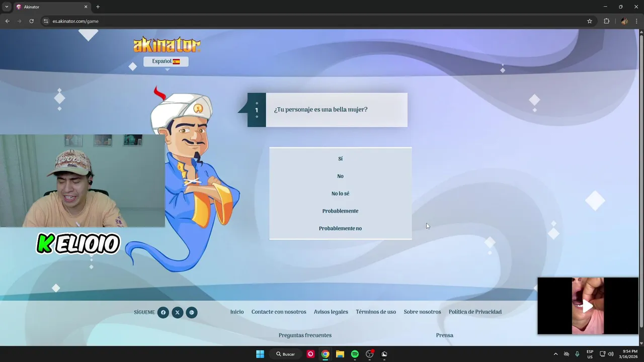The image size is (644, 362).
Task: Go back to the previous page
Action: click(x=7, y=21)
